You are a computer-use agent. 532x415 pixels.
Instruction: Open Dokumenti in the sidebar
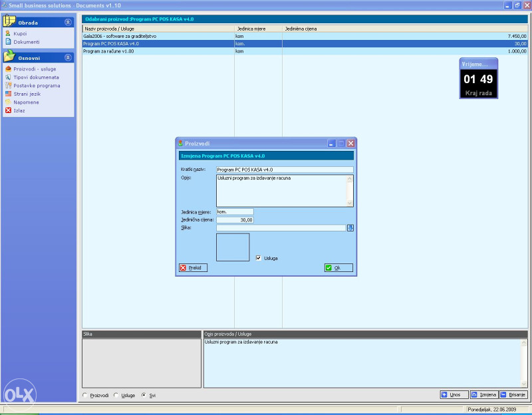[26, 42]
